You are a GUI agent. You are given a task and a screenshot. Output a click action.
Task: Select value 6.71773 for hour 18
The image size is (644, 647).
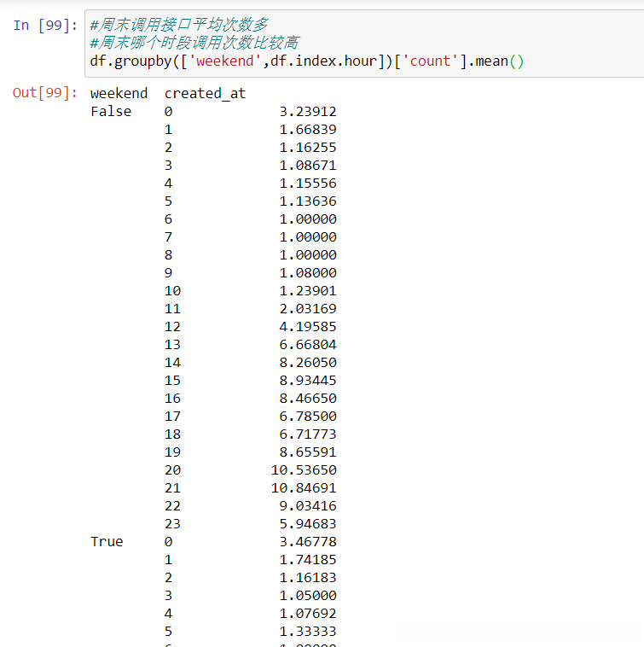point(308,434)
